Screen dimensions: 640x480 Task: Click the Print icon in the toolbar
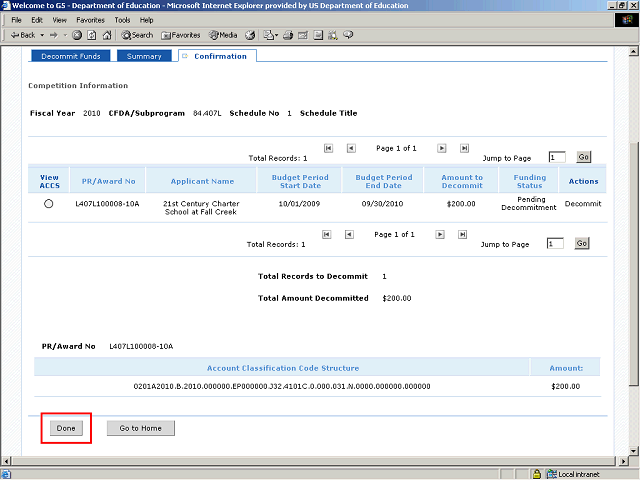tap(287, 35)
